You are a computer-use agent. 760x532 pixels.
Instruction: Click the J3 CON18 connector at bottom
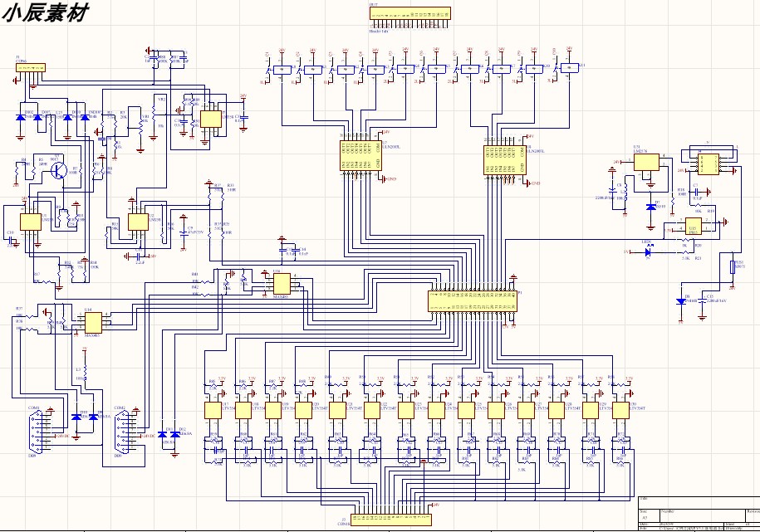point(391,520)
